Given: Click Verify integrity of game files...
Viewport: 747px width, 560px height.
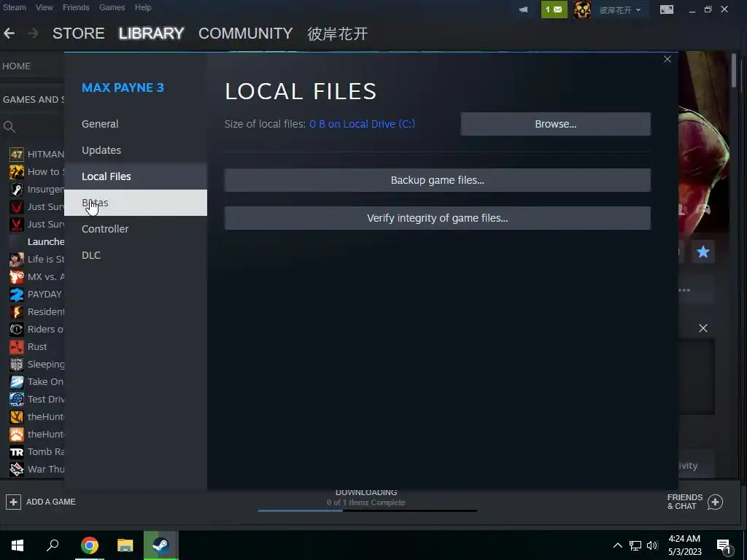Looking at the screenshot, I should (x=438, y=218).
